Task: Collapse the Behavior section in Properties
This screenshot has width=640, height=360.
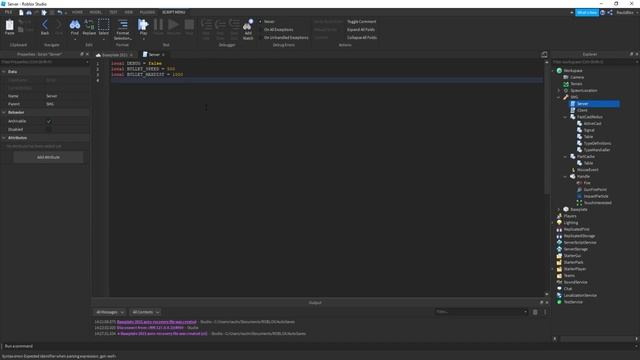Action: [x=4, y=113]
